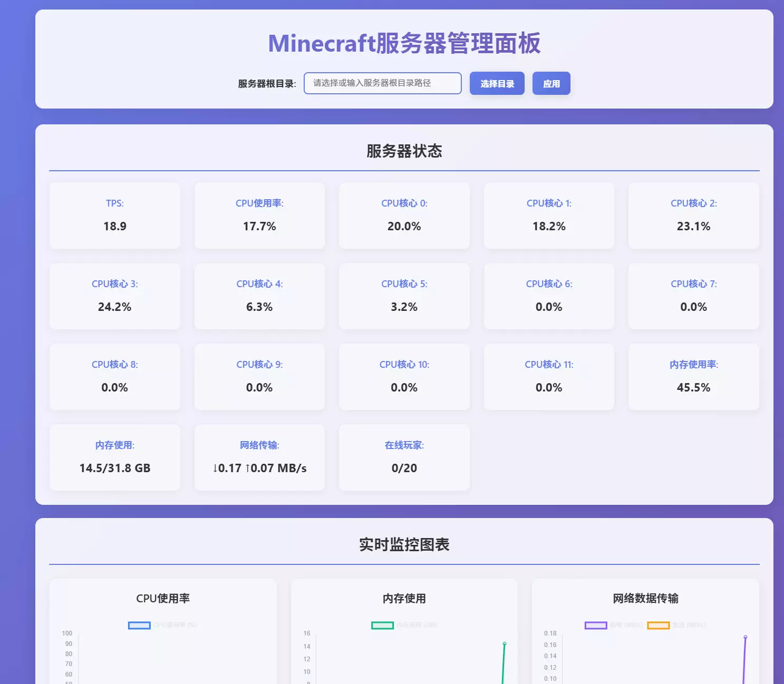The width and height of the screenshot is (784, 684).
Task: Click the CPU使用率 chart title
Action: (163, 599)
